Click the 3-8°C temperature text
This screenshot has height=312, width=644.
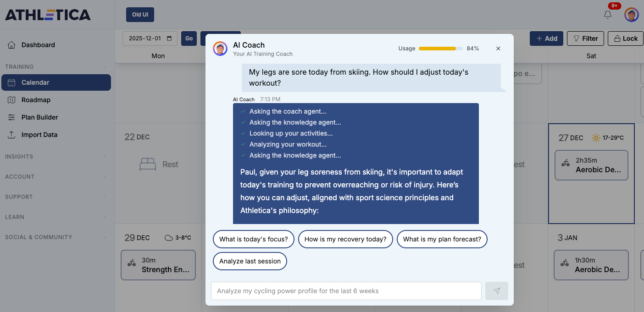(x=183, y=238)
